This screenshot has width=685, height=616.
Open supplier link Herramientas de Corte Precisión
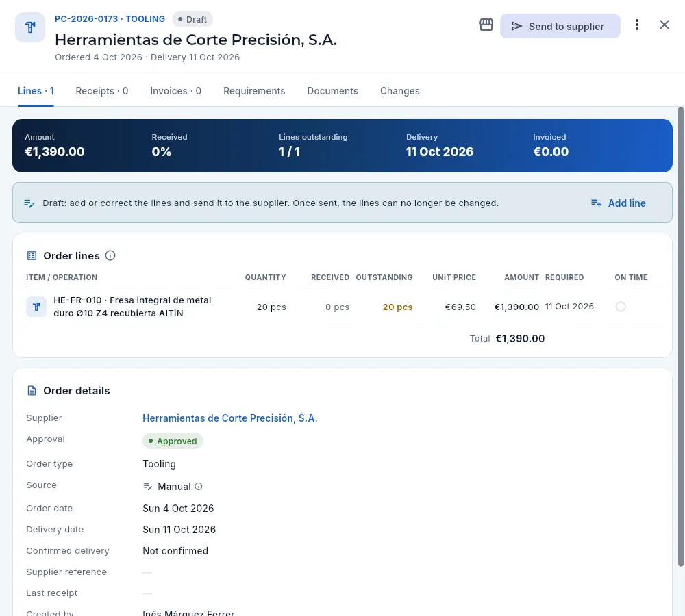pyautogui.click(x=229, y=418)
